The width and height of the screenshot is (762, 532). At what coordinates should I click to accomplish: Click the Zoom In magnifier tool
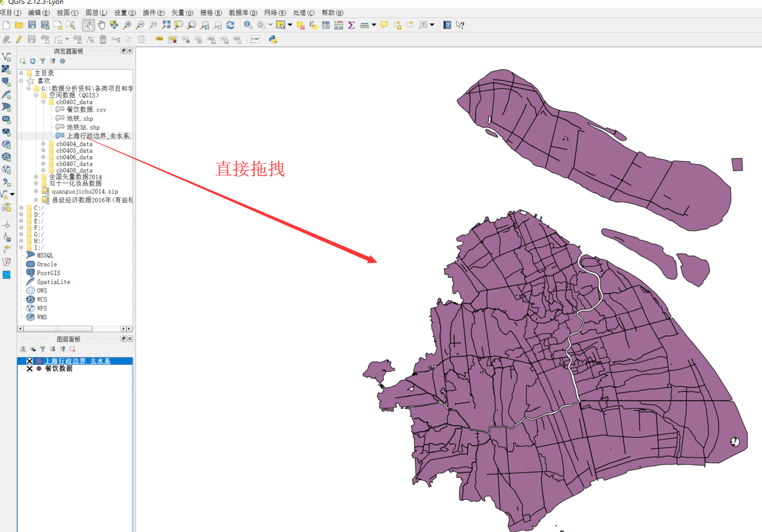pos(127,25)
